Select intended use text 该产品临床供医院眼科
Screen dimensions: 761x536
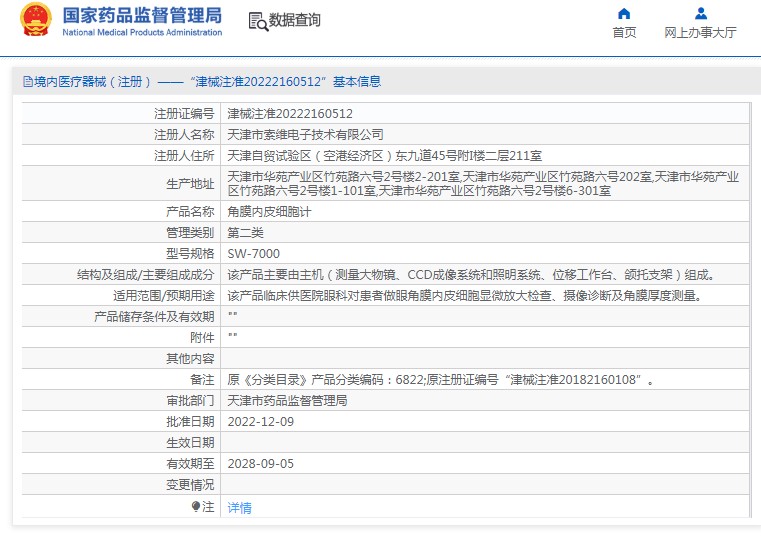[x=465, y=296]
